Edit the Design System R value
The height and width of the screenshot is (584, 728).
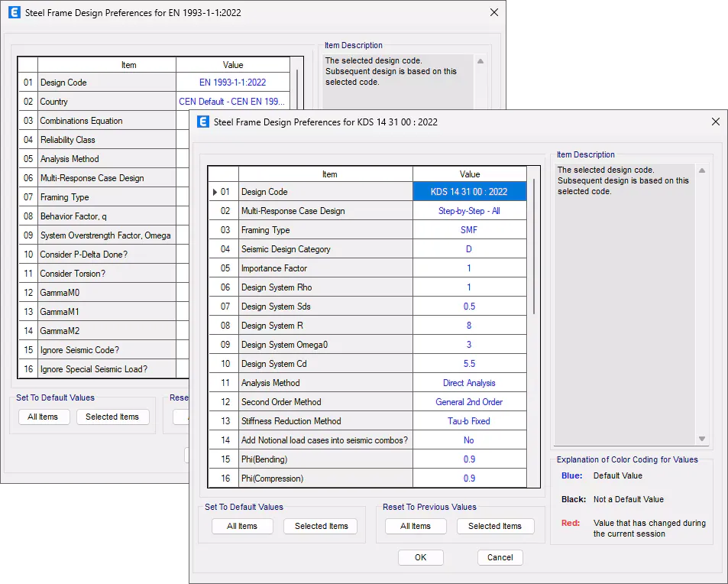click(x=469, y=326)
